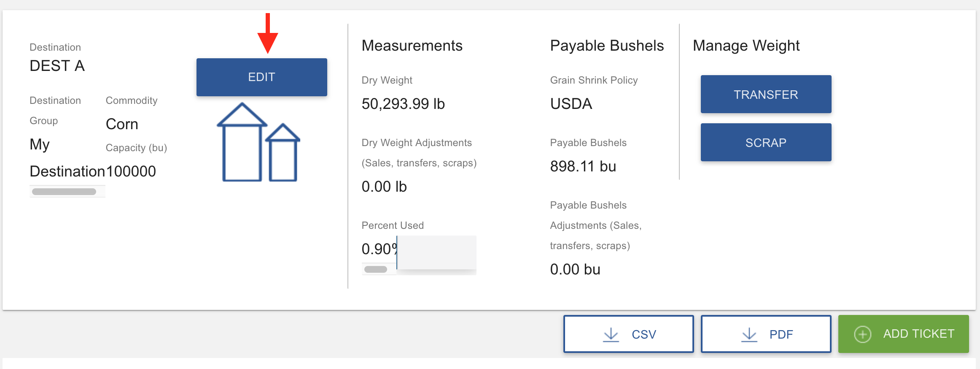Click the grain bin silo icon
980x369 pixels.
pyautogui.click(x=258, y=143)
